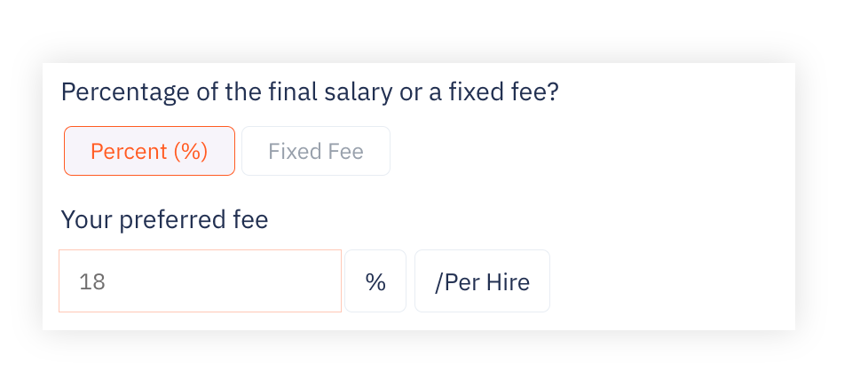The width and height of the screenshot is (868, 387).
Task: Click the % unit box
Action: (375, 280)
